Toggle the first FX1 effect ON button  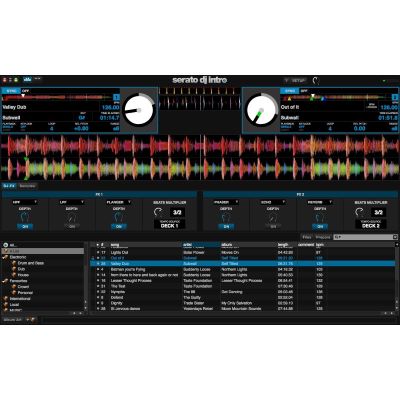(25, 227)
